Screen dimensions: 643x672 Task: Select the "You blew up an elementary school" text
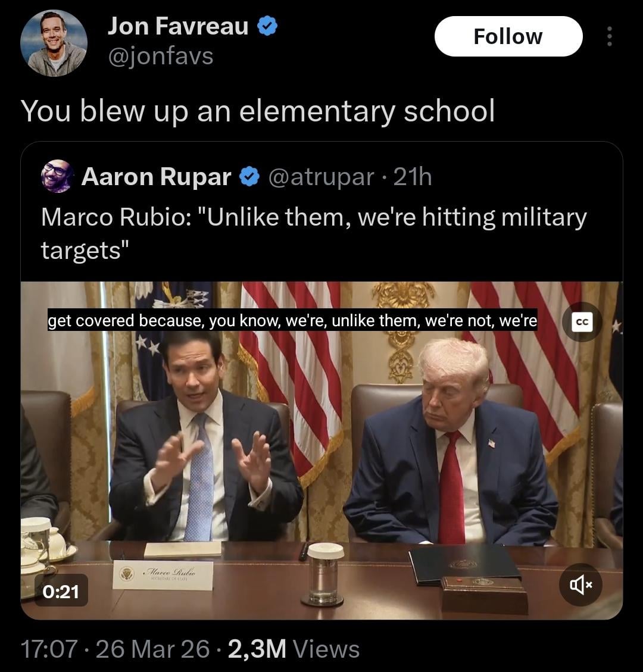click(257, 111)
